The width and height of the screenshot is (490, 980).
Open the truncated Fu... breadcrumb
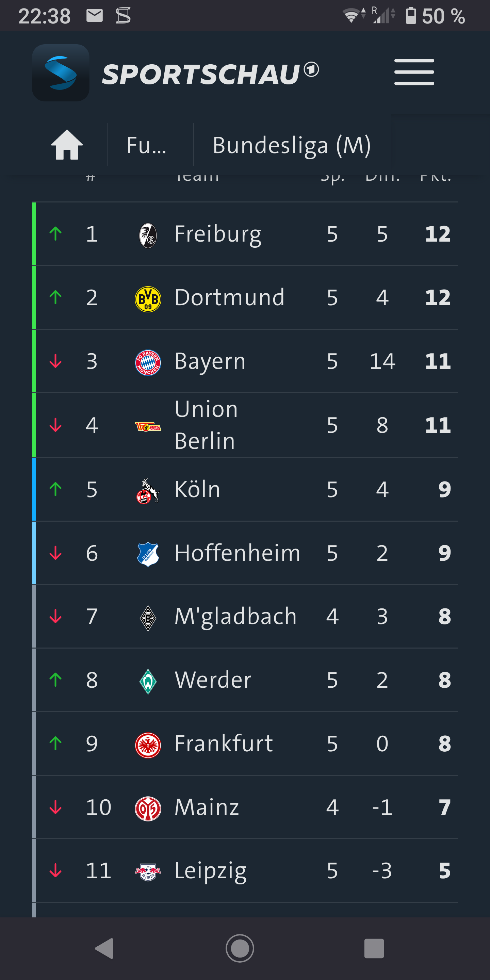tap(146, 145)
